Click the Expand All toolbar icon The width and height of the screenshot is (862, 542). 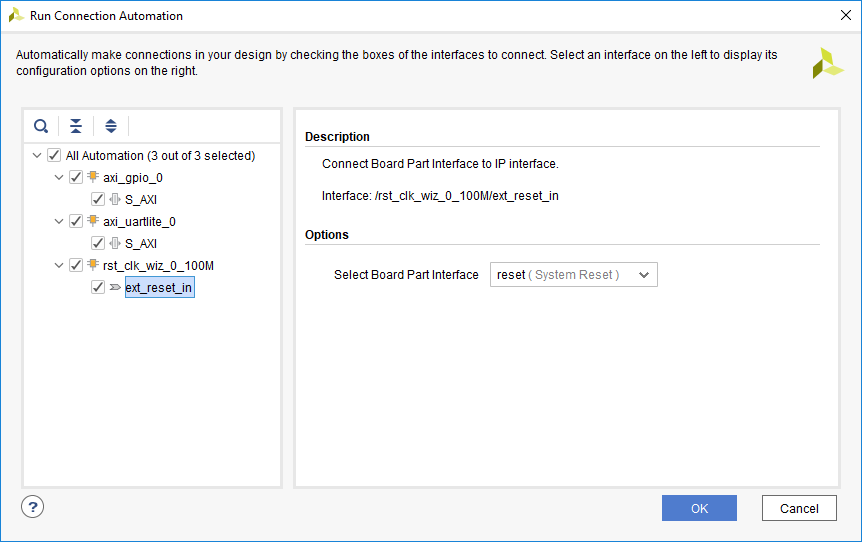click(111, 126)
